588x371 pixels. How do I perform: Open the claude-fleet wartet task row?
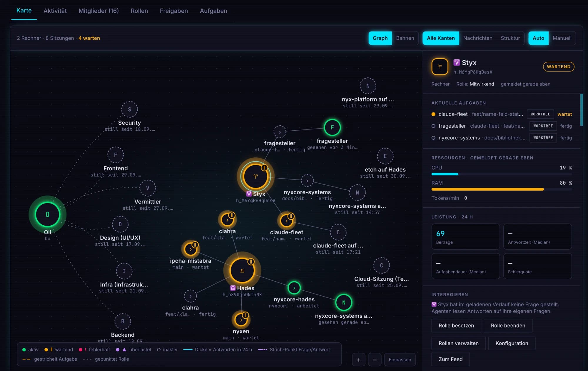coord(502,114)
